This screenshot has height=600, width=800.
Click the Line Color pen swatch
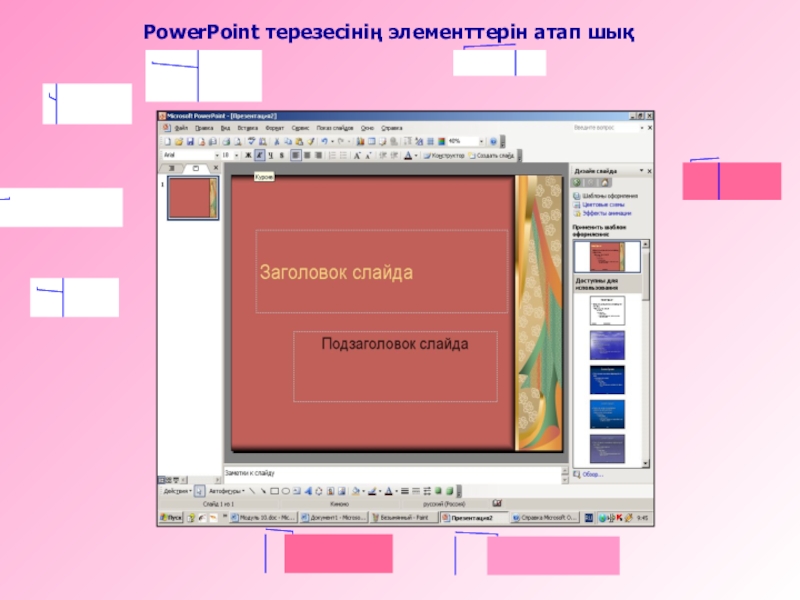(x=372, y=491)
